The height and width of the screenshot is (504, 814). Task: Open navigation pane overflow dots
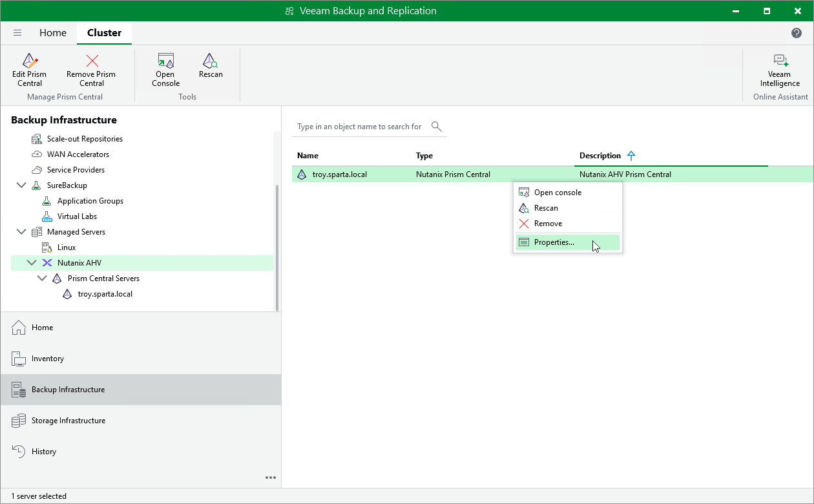pos(271,478)
